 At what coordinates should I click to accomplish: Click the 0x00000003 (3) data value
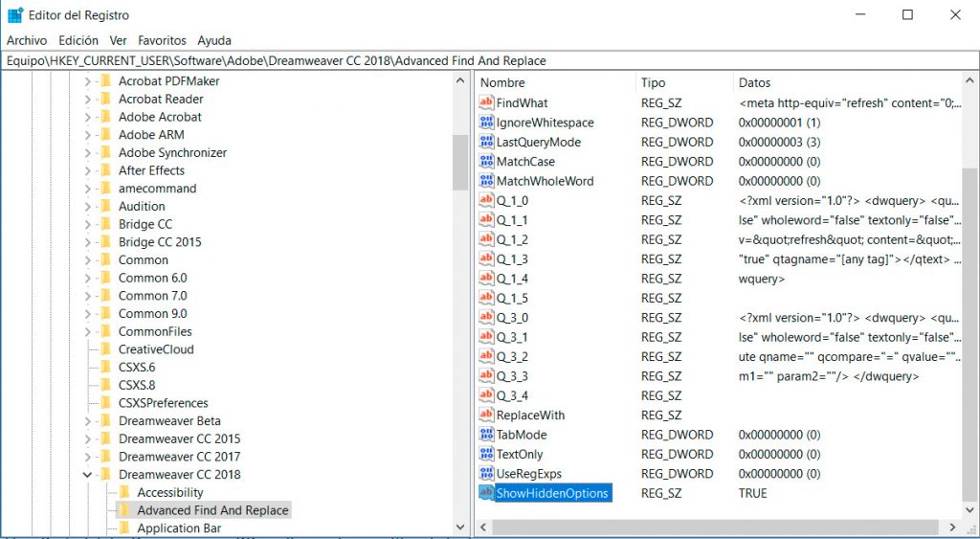click(x=779, y=142)
